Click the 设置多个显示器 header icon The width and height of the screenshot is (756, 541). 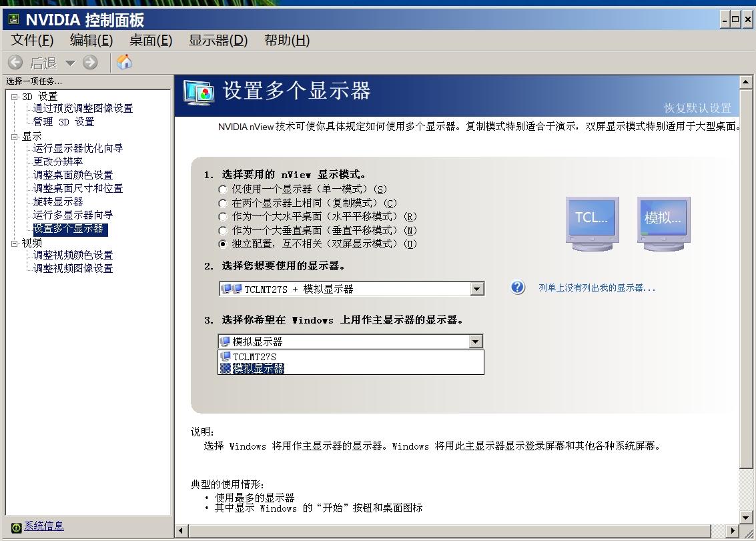tap(198, 93)
